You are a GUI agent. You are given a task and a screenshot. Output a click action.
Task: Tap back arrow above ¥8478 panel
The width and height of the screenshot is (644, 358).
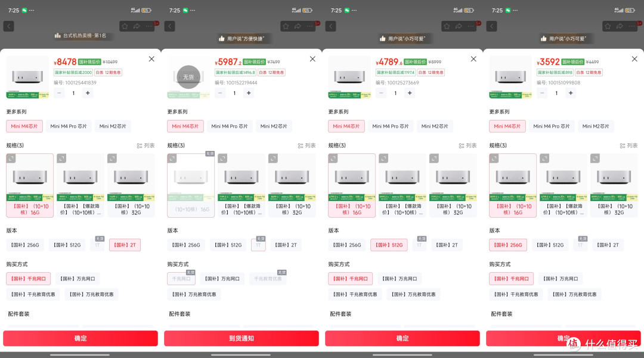[8, 26]
